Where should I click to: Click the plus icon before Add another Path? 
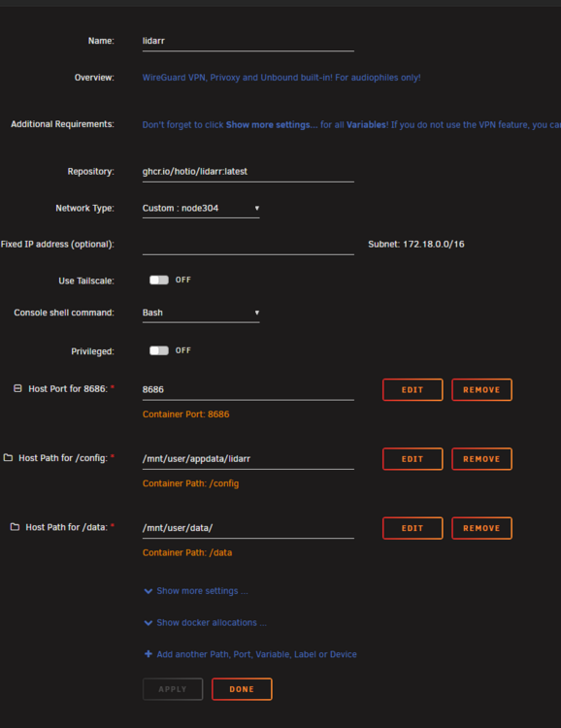click(x=148, y=653)
